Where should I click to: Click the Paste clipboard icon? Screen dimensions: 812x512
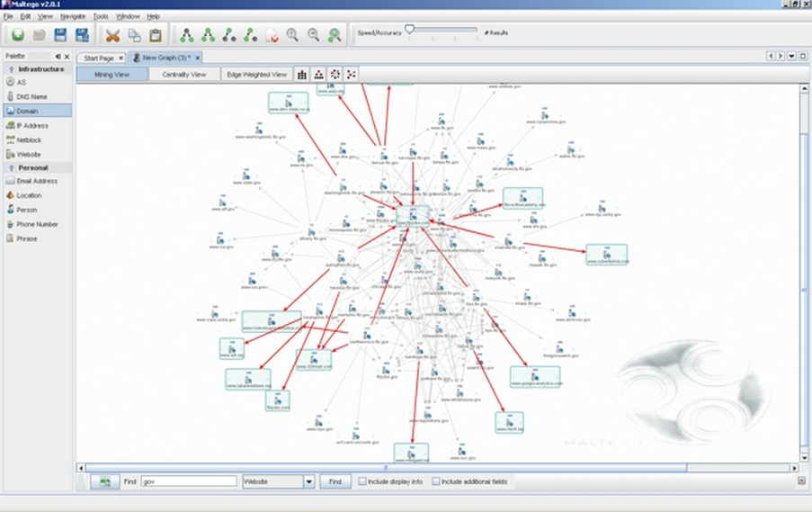click(x=156, y=35)
